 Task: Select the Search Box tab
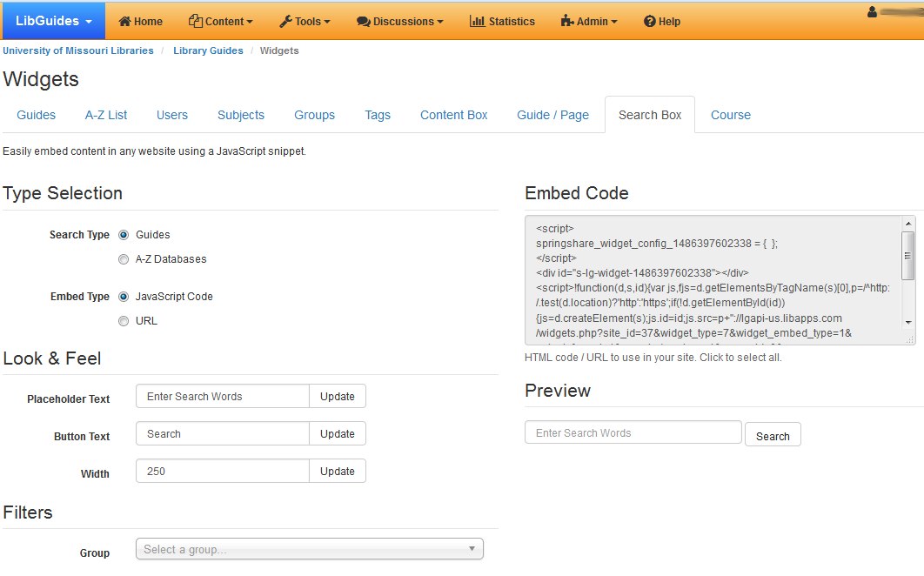tap(650, 115)
